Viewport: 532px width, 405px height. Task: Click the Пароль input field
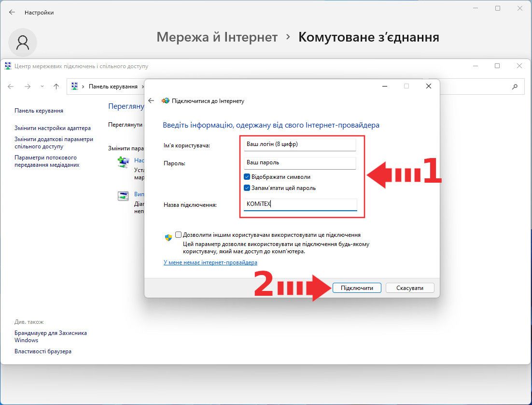coord(300,163)
